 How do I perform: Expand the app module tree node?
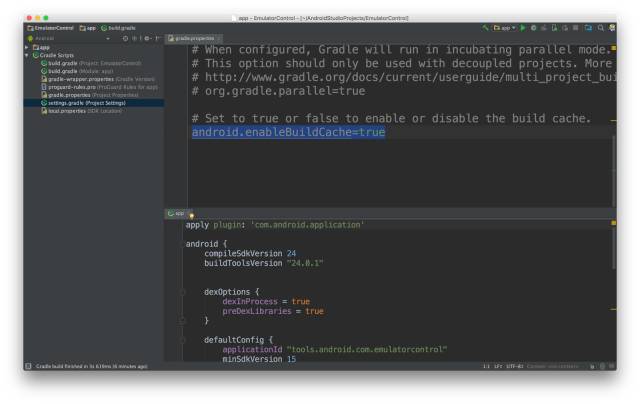tap(27, 47)
